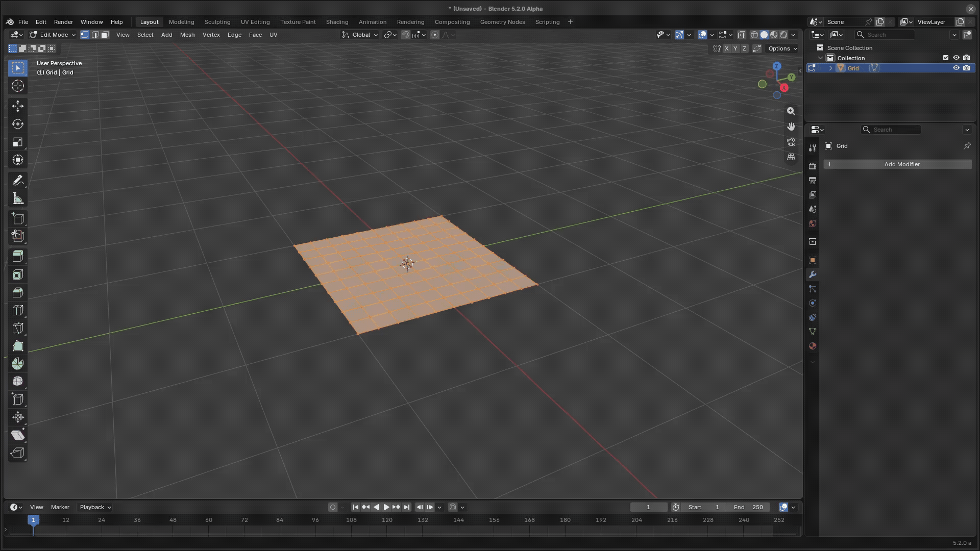
Task: Select the Knife tool
Action: [x=18, y=328]
